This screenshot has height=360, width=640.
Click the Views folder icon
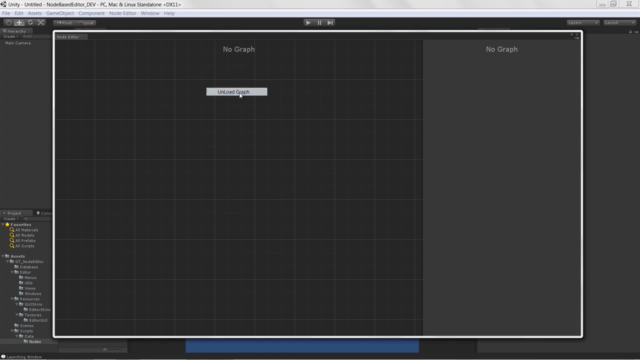(x=21, y=288)
